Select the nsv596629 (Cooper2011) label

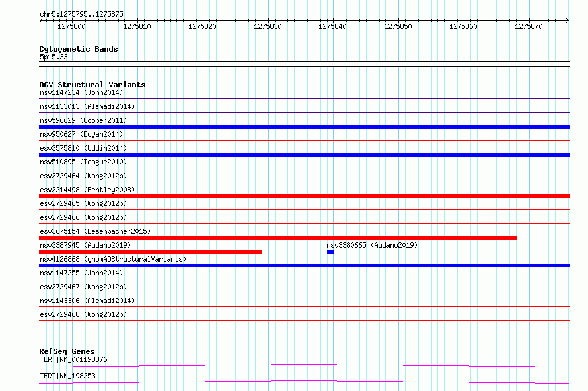pyautogui.click(x=83, y=120)
